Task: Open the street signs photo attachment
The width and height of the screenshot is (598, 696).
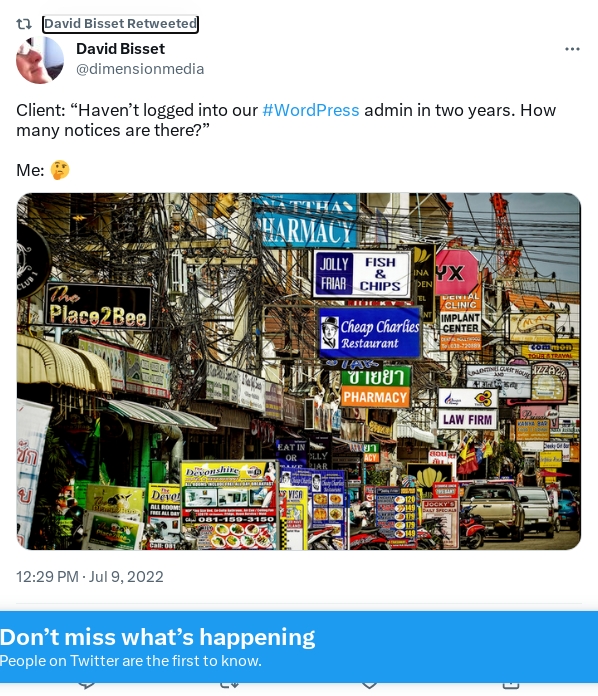Action: click(299, 372)
